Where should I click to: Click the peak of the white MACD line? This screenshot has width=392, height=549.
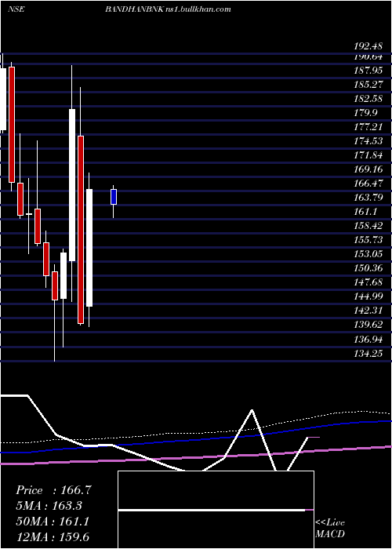tap(252, 410)
